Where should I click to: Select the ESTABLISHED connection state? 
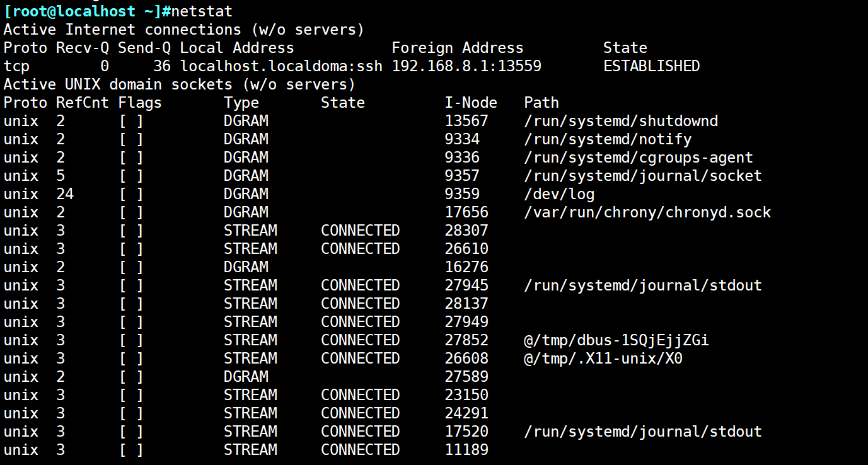[x=651, y=66]
